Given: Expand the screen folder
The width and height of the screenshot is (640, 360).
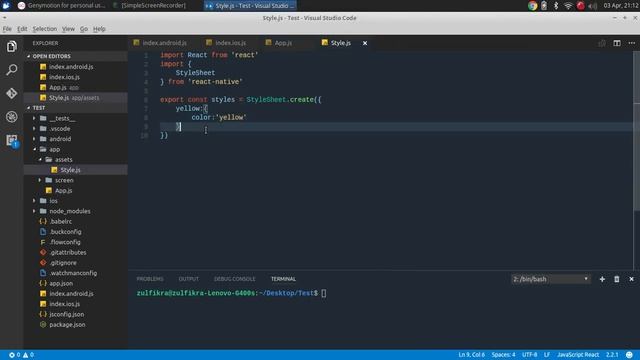Looking at the screenshot, I should pyautogui.click(x=40, y=180).
